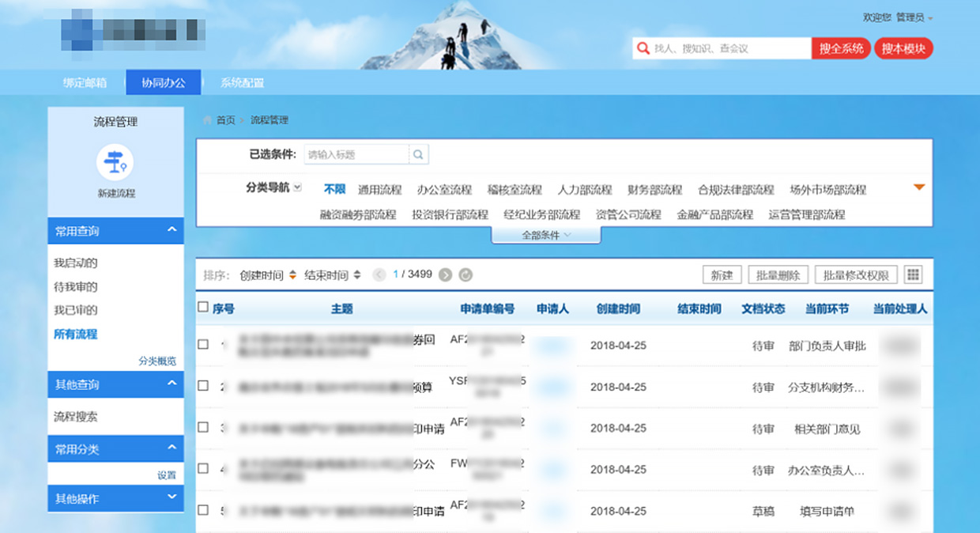This screenshot has width=980, height=533.
Task: Click the 新建流程 signpost icon
Action: pyautogui.click(x=115, y=162)
